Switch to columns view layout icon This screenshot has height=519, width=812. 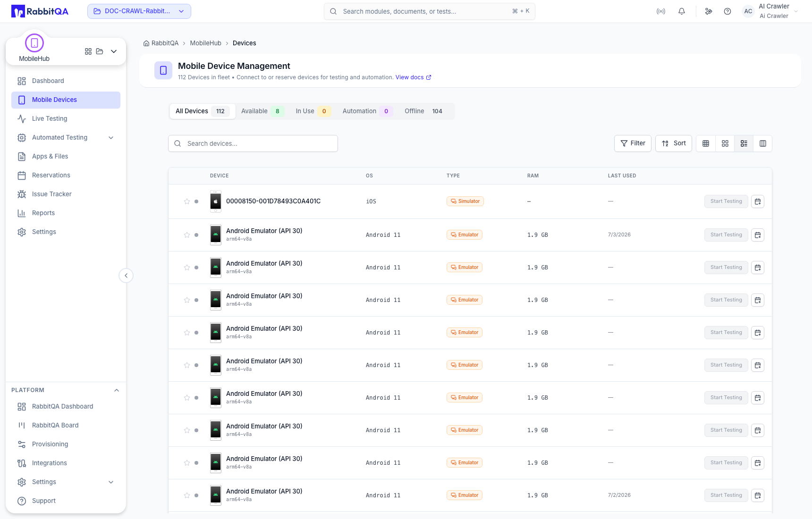[763, 143]
